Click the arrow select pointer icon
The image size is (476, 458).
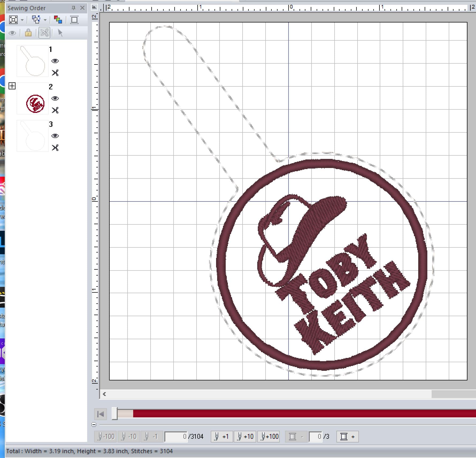[60, 33]
